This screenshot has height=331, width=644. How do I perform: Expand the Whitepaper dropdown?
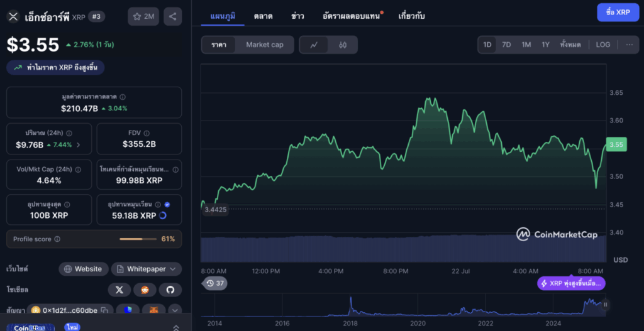click(147, 269)
